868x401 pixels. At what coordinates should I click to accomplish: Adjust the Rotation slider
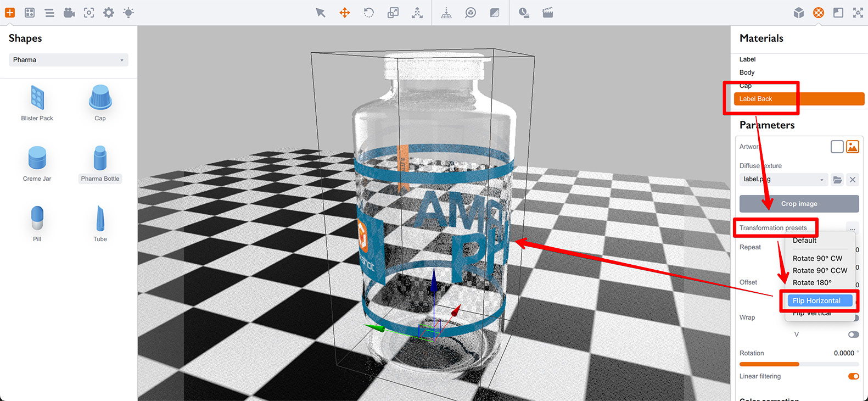click(799, 364)
